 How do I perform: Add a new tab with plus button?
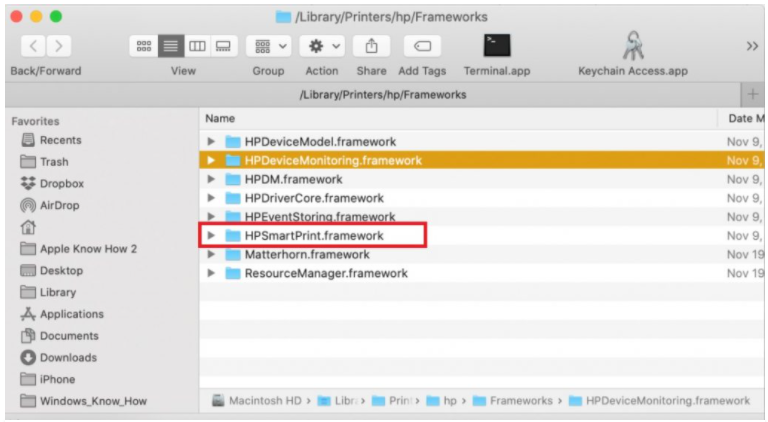pos(752,94)
